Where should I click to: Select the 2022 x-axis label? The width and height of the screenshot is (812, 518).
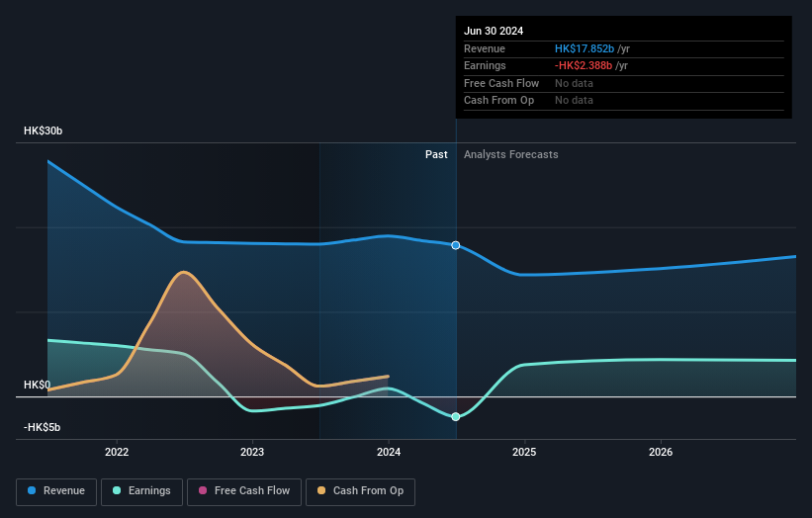[117, 453]
